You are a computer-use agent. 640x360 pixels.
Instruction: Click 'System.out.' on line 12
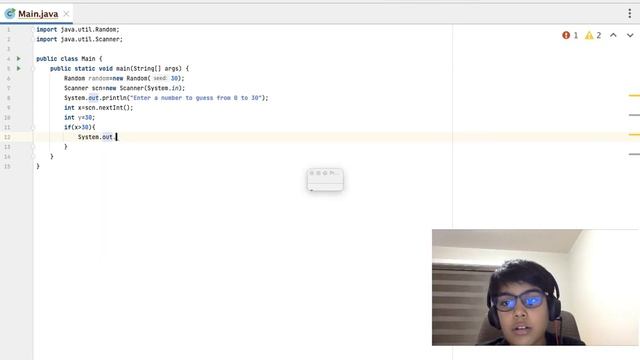coord(96,137)
